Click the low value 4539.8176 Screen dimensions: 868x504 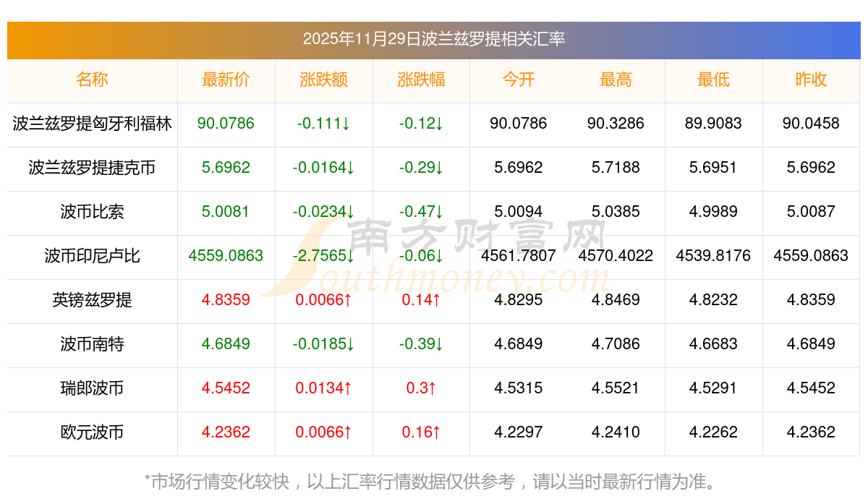pyautogui.click(x=713, y=256)
